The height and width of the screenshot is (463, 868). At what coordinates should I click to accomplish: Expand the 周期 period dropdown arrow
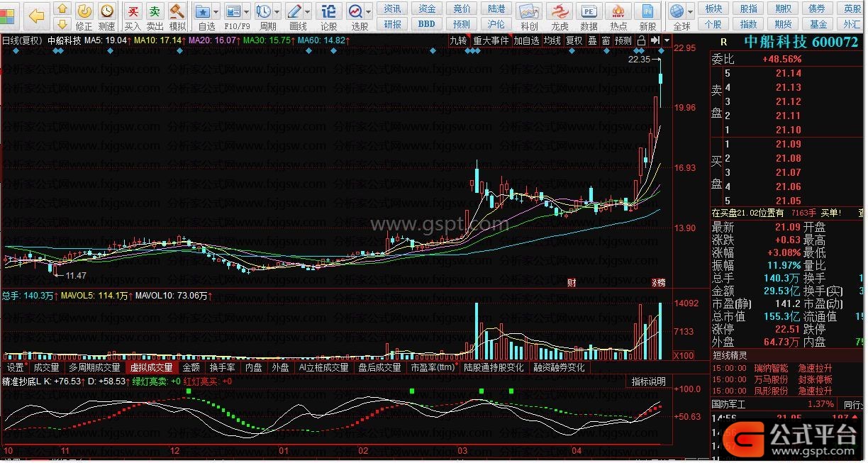tap(276, 11)
